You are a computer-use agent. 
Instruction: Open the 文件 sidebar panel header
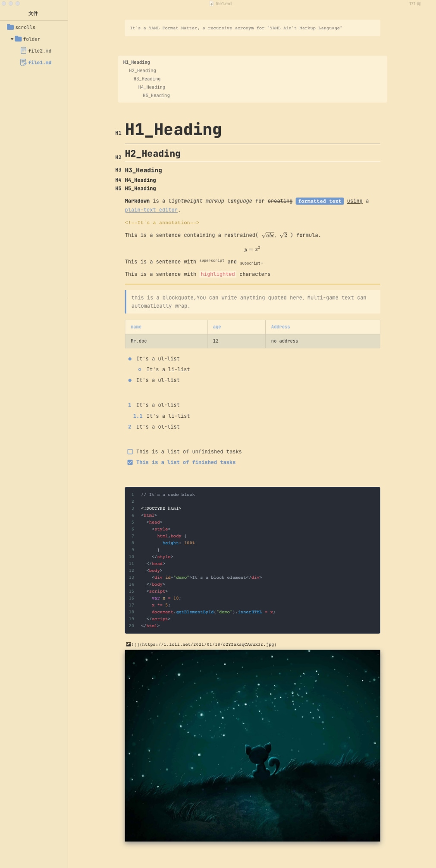coord(33,13)
